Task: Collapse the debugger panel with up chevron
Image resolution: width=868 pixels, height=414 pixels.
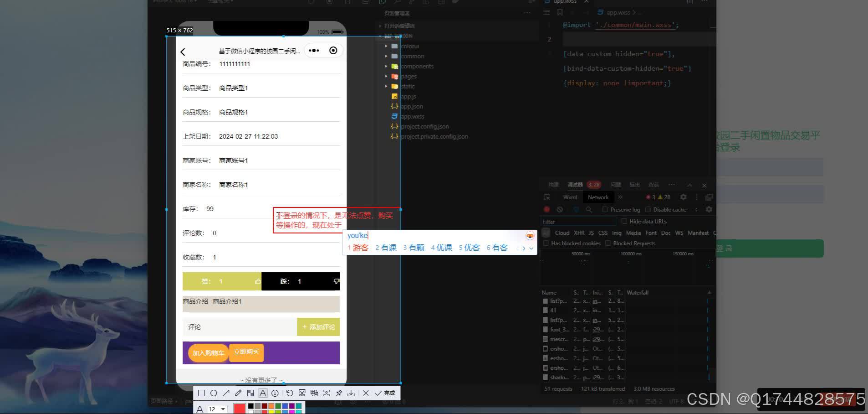Action: coord(689,185)
